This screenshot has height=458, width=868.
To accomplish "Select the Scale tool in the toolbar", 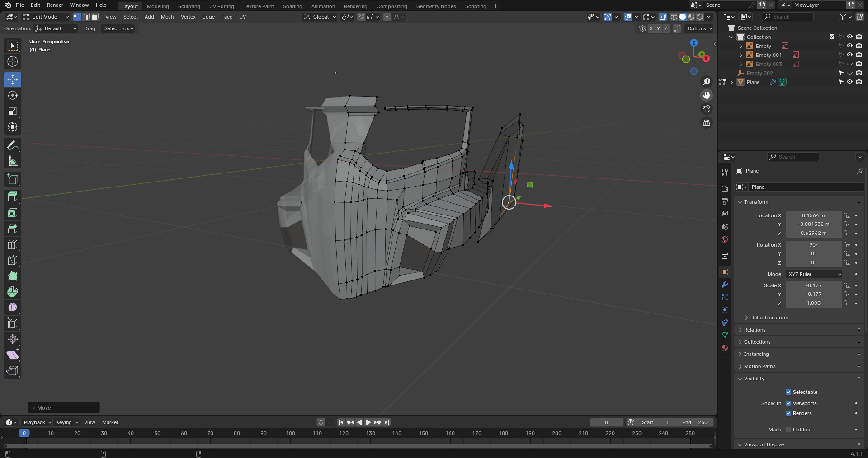I will click(x=13, y=111).
